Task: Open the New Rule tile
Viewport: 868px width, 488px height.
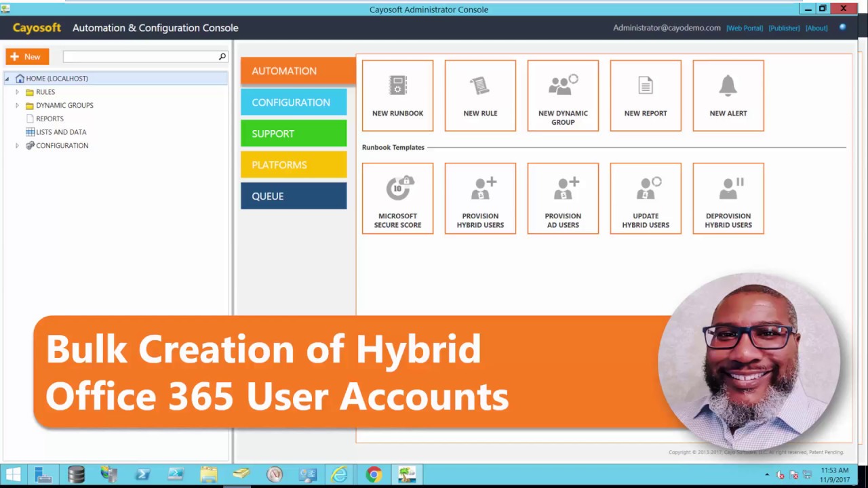Action: pos(480,96)
